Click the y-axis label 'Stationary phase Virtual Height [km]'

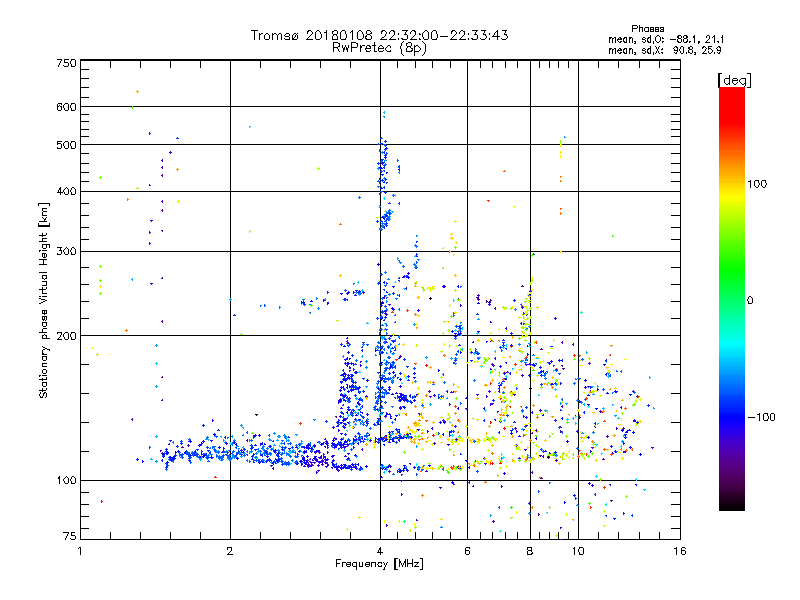pos(44,300)
